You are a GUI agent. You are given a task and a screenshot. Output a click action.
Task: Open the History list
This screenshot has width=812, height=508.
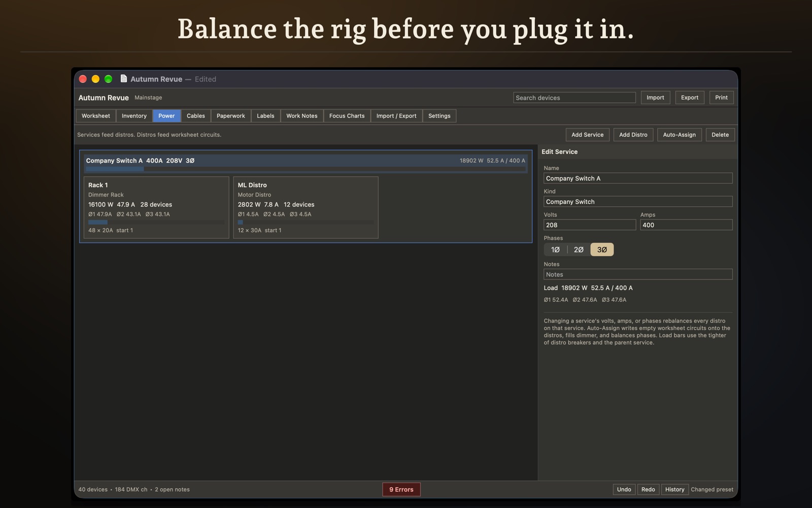675,489
